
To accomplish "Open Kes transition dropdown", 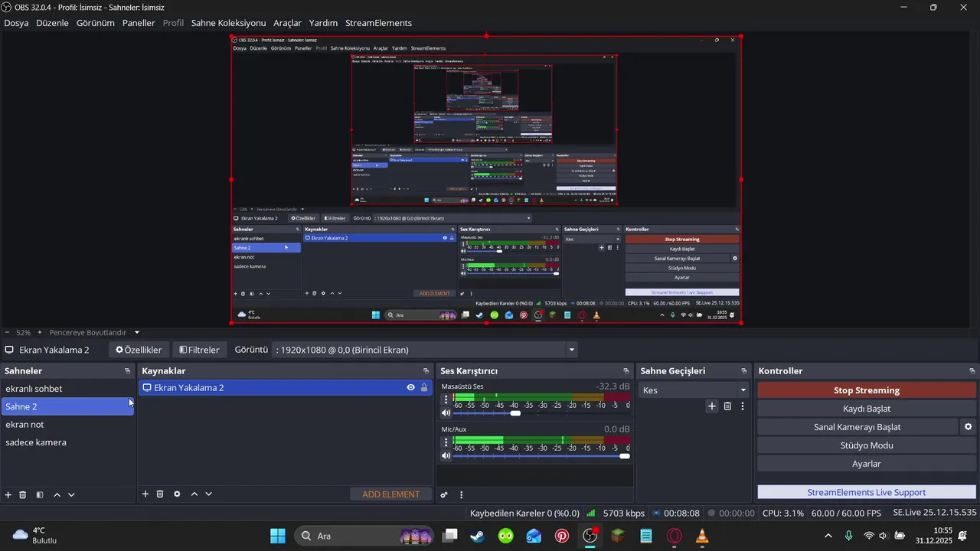I will coord(694,390).
